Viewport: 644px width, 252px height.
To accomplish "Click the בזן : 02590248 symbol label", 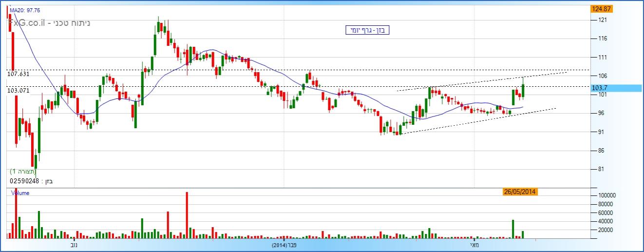I will point(30,181).
